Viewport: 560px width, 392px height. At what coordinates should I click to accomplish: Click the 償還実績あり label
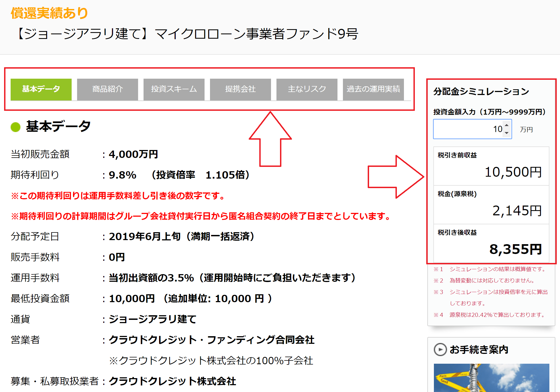coord(50,13)
